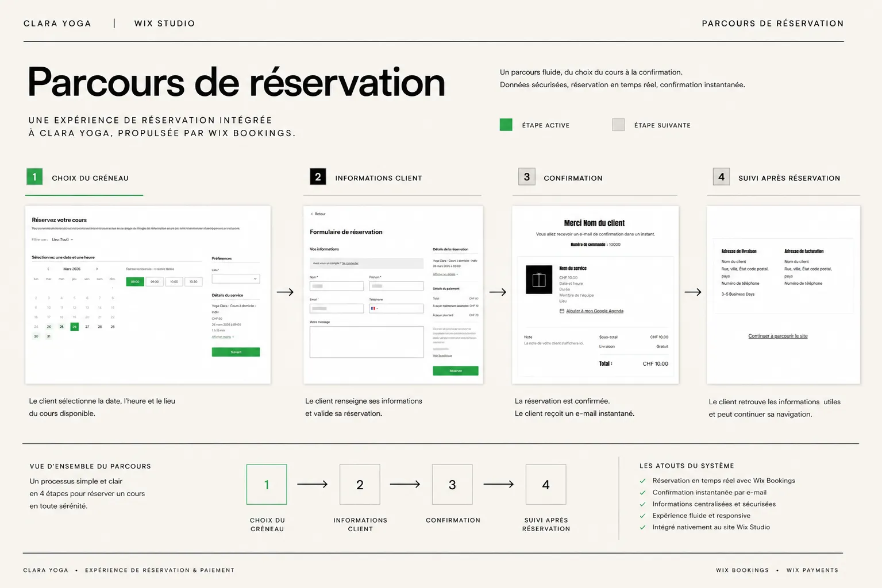Collapse details with Afficher moins

[222, 337]
